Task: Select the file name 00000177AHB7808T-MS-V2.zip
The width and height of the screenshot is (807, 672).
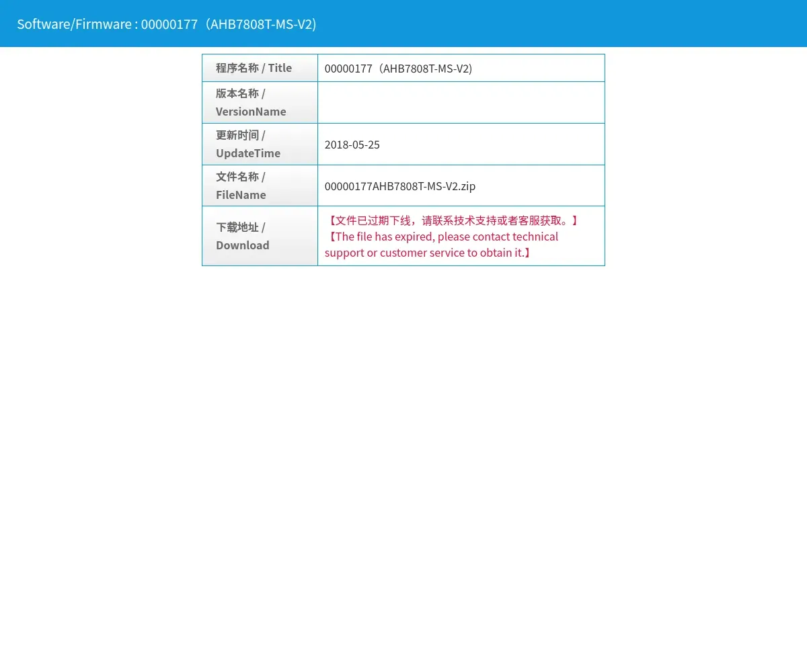Action: [400, 186]
